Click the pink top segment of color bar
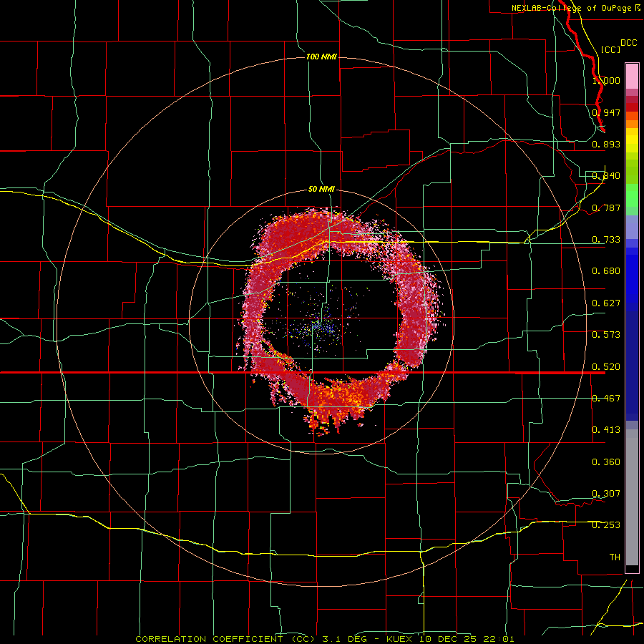Image resolution: width=644 pixels, height=644 pixels. pos(632,77)
